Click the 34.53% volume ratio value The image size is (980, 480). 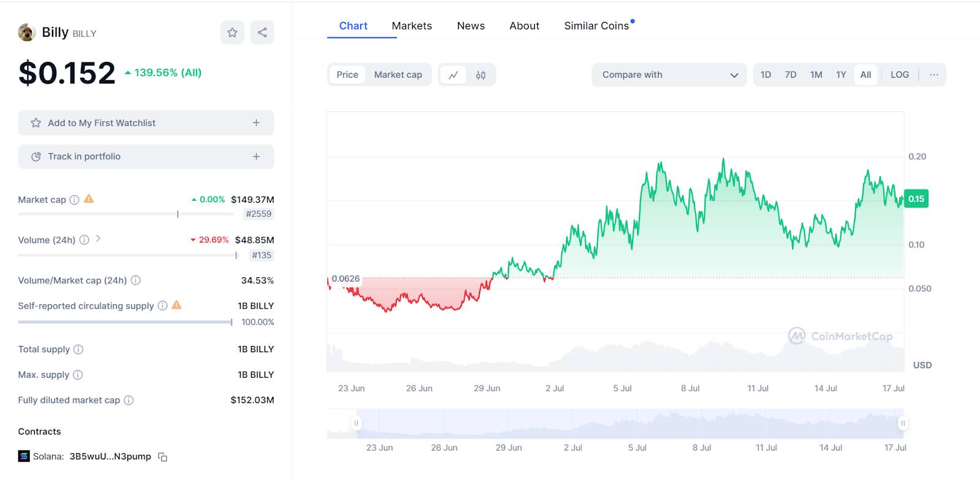click(257, 280)
